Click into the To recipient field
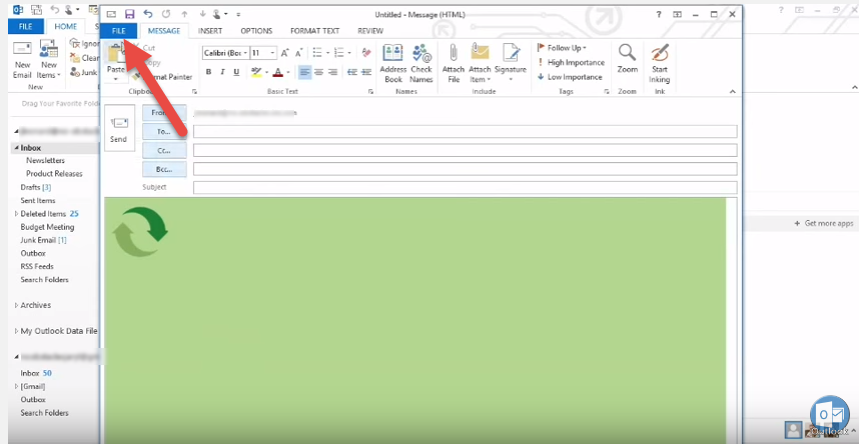This screenshot has height=444, width=859. (465, 132)
